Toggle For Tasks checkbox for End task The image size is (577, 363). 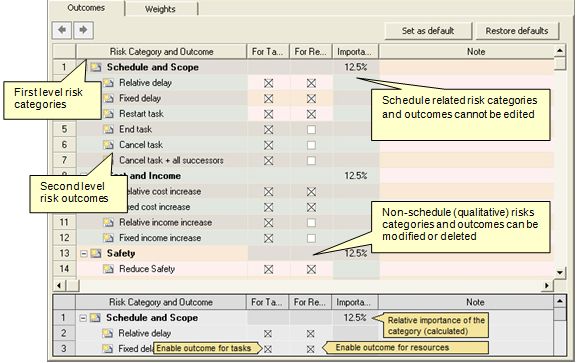click(269, 130)
